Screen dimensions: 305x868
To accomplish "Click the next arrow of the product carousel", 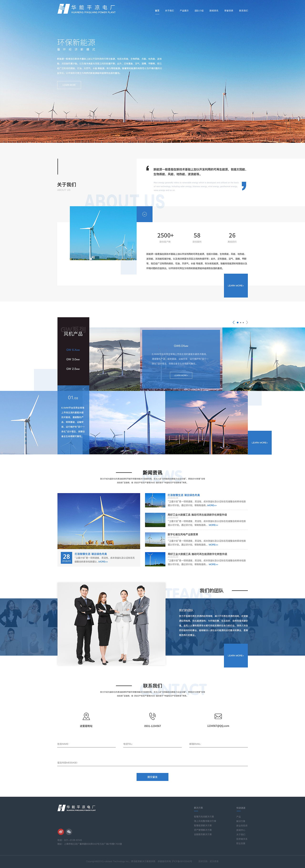I will (x=247, y=322).
